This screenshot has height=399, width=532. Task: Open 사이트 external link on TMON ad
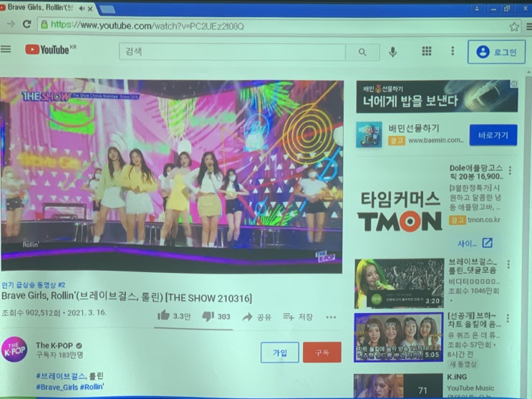point(475,243)
